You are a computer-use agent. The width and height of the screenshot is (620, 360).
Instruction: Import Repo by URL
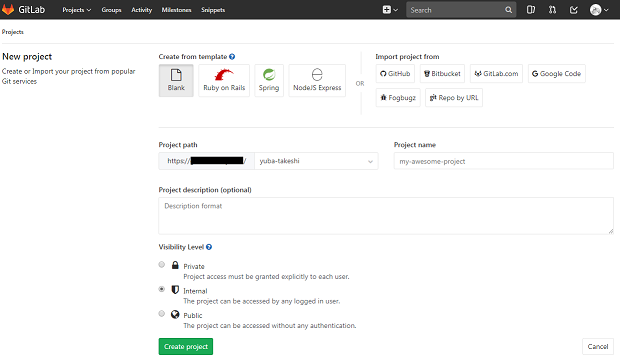[x=454, y=98]
